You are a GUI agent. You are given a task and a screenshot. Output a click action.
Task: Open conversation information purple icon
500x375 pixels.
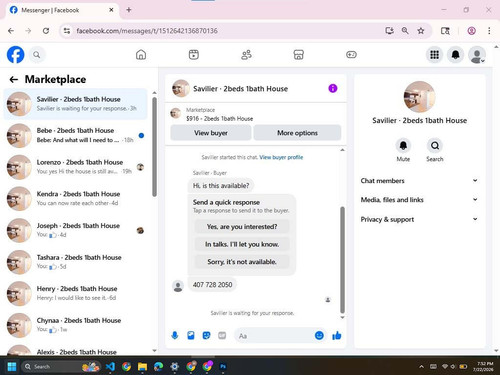coord(333,88)
